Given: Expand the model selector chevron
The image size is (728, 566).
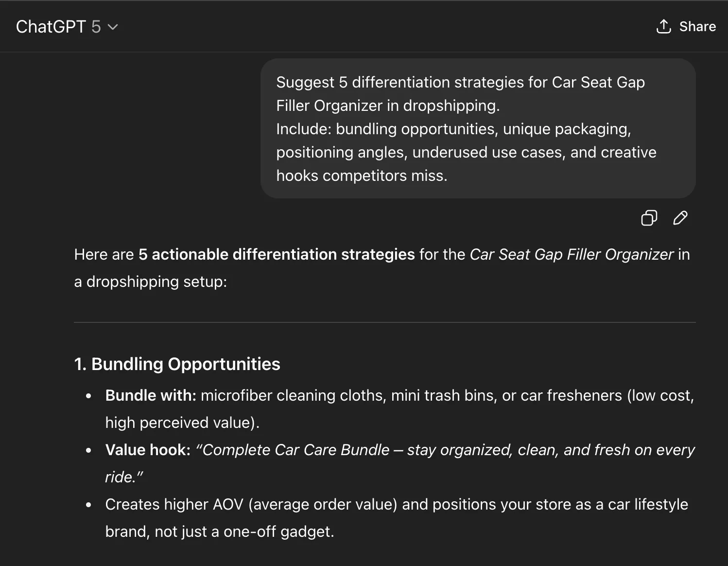Looking at the screenshot, I should (x=113, y=27).
